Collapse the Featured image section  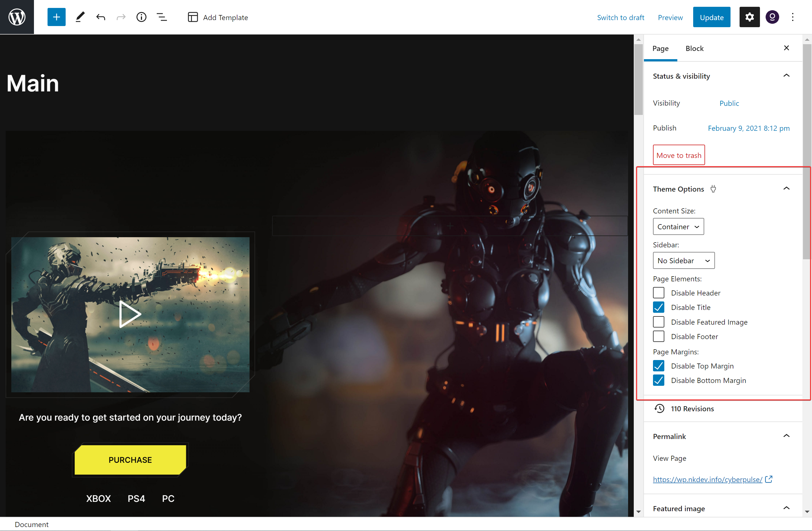[x=787, y=508]
